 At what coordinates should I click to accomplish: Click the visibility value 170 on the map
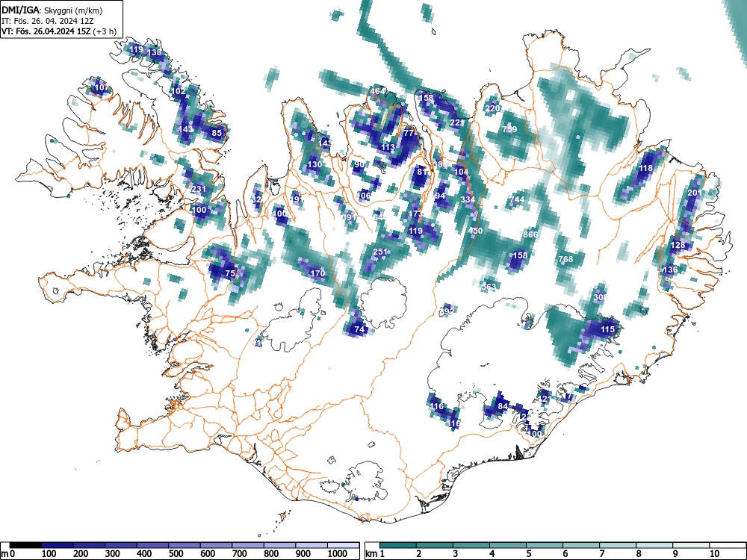[317, 273]
